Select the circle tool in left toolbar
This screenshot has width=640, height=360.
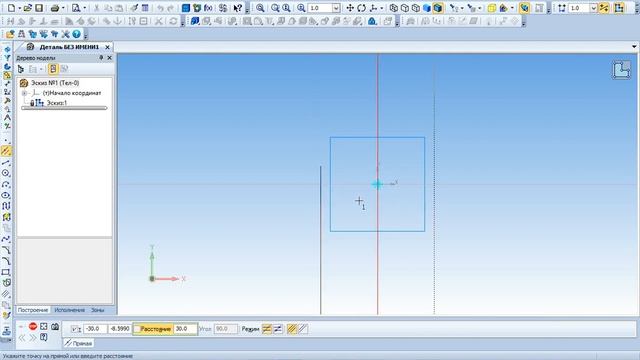click(6, 173)
